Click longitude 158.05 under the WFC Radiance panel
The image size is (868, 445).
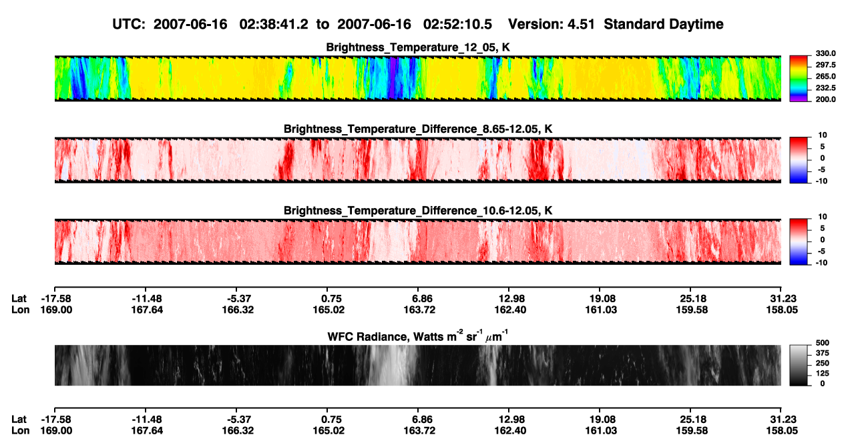(782, 431)
